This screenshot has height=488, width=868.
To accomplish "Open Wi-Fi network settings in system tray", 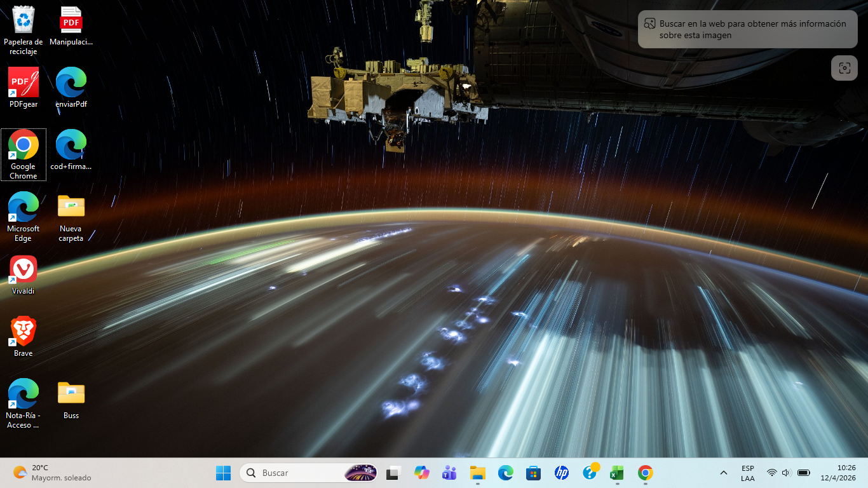I will click(x=771, y=473).
